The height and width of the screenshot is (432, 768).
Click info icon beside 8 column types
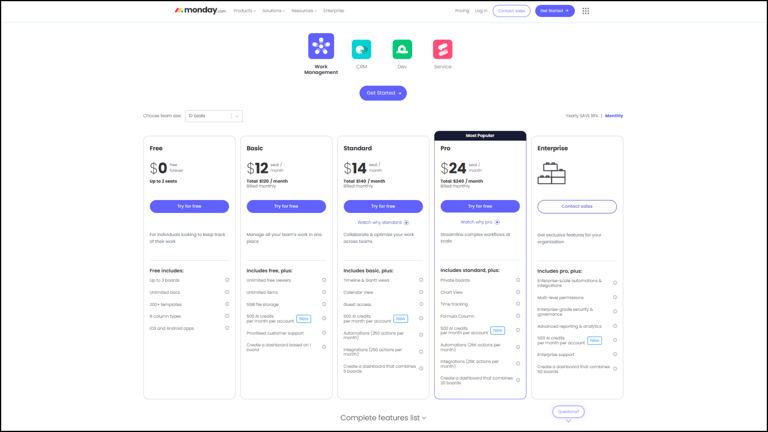tap(227, 316)
